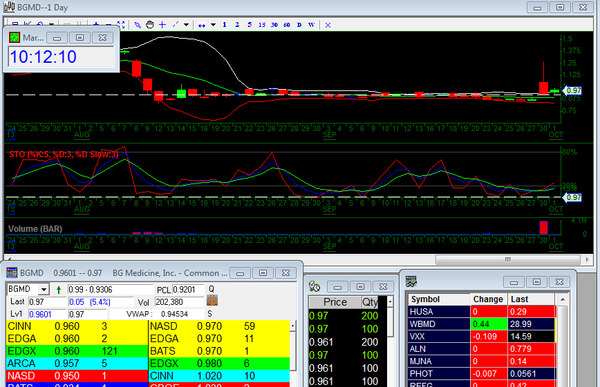Open the dropdown next to horizontal arrows icon
Viewport: 600px width, 387px height.
tap(213, 25)
